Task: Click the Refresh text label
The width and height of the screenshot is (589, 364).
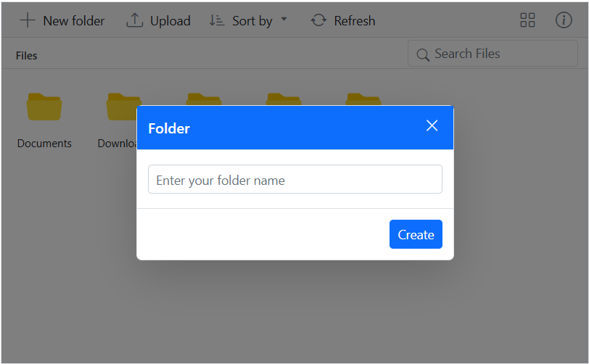Action: click(x=355, y=21)
